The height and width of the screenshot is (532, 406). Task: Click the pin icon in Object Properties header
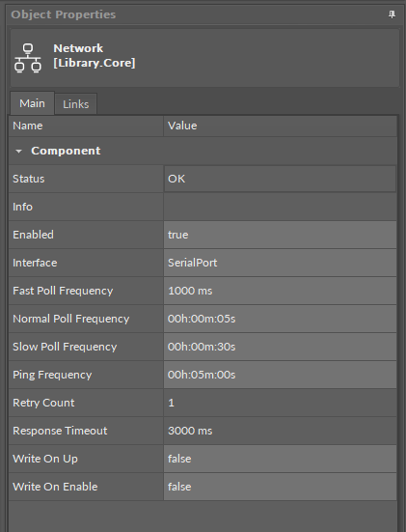tap(392, 14)
